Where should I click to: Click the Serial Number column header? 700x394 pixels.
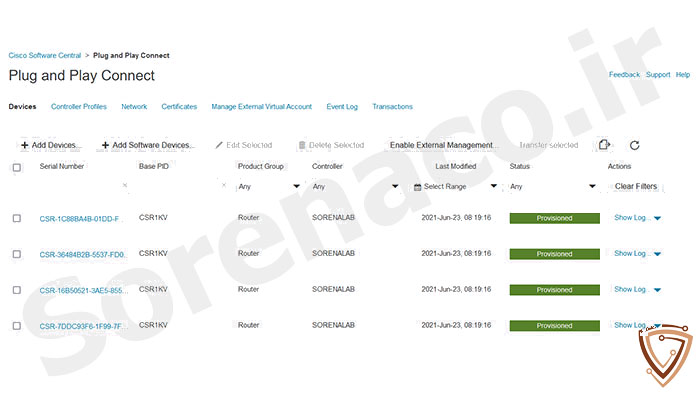click(62, 166)
